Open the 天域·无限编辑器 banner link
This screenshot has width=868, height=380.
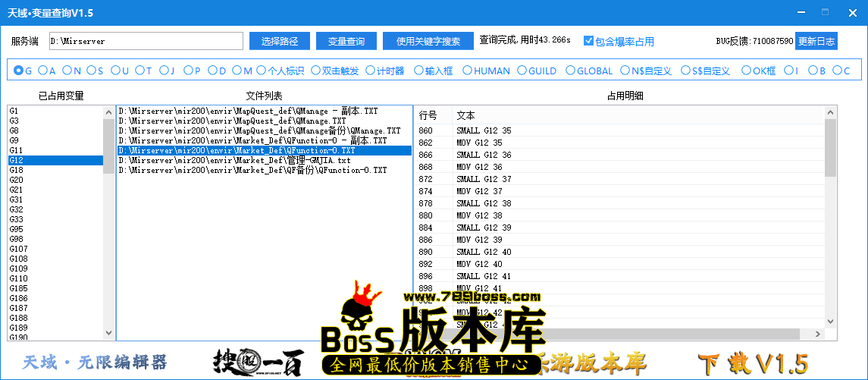pyautogui.click(x=95, y=363)
